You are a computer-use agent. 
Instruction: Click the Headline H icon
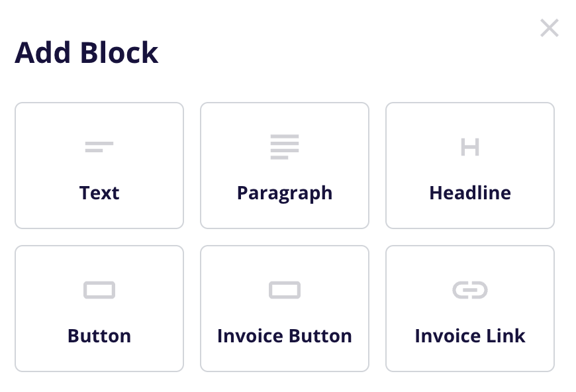(x=470, y=147)
